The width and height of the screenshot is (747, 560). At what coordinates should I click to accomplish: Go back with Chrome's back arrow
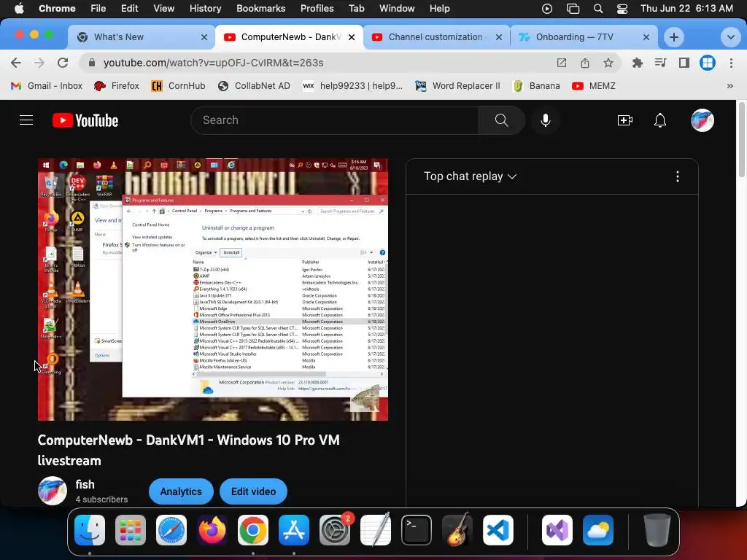pos(16,63)
